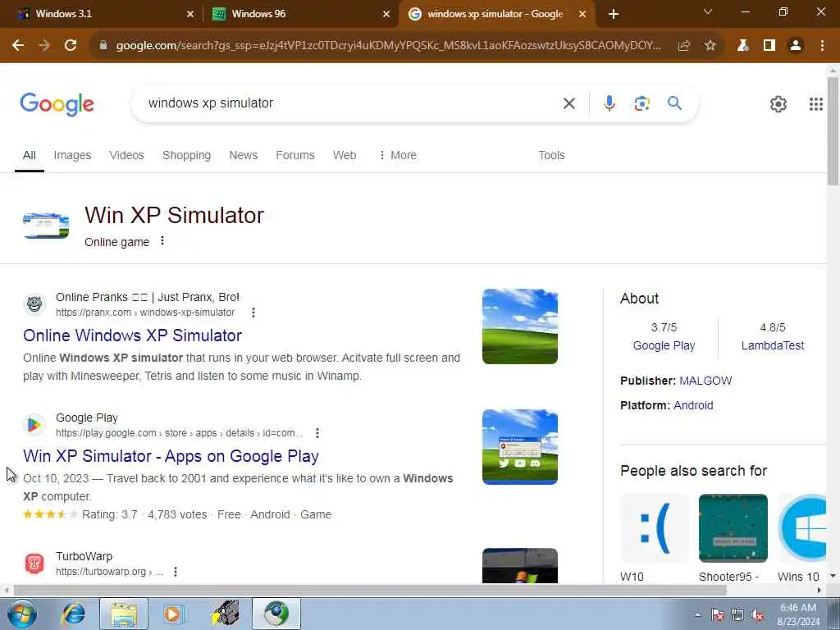This screenshot has height=630, width=840.
Task: Open options beside Online game label
Action: [162, 241]
